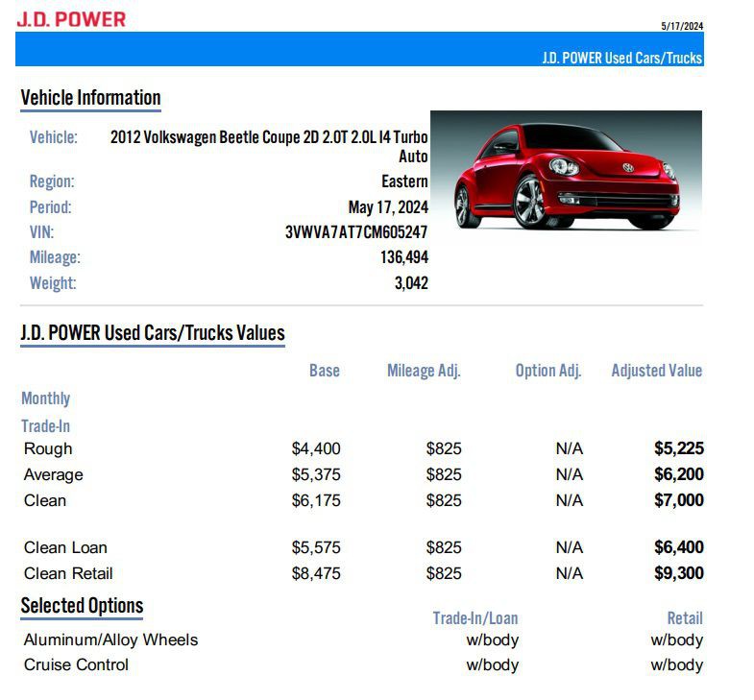Select the Weight value 3,042
Image resolution: width=754 pixels, height=700 pixels.
pyautogui.click(x=411, y=282)
